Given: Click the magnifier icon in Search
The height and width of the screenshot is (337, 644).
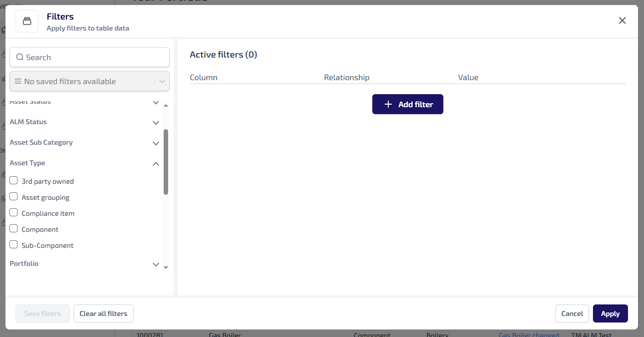Looking at the screenshot, I should point(20,57).
